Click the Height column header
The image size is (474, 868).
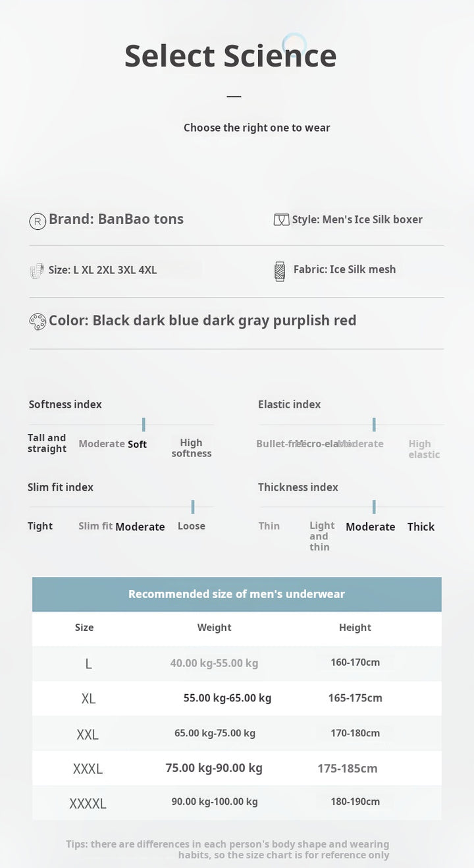click(355, 628)
